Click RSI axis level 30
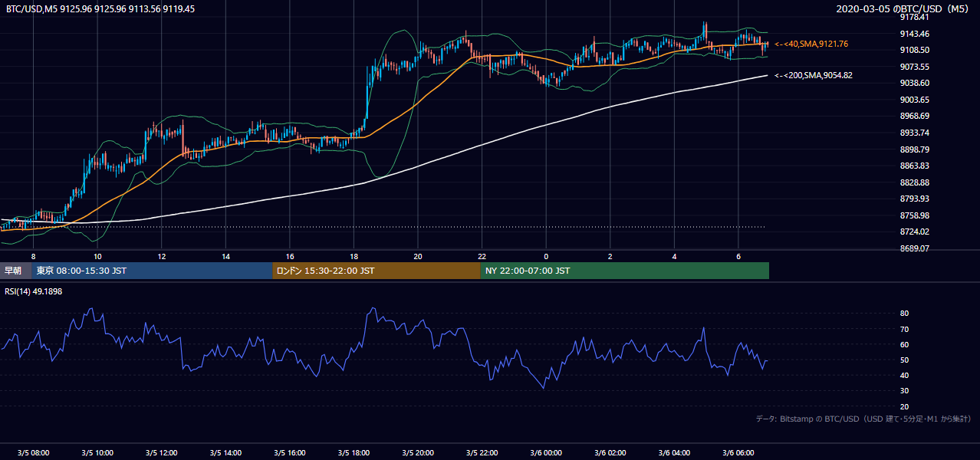Image resolution: width=980 pixels, height=460 pixels. point(904,391)
